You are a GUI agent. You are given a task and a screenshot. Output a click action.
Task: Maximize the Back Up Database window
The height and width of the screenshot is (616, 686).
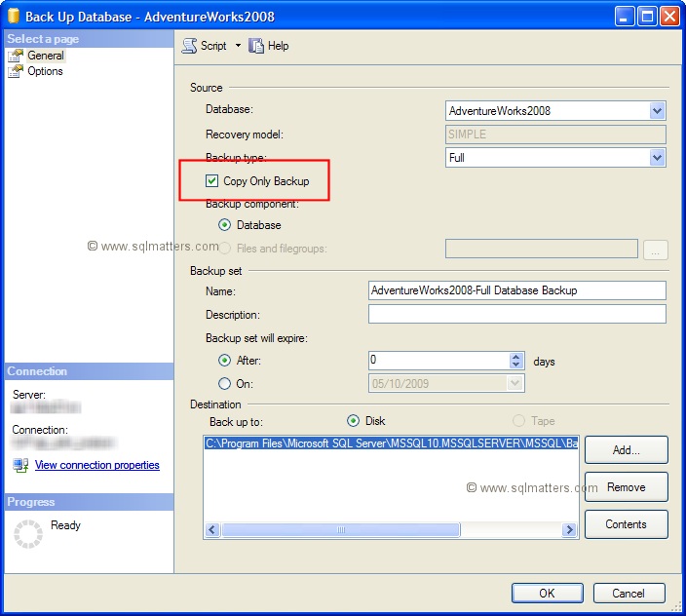tap(647, 17)
